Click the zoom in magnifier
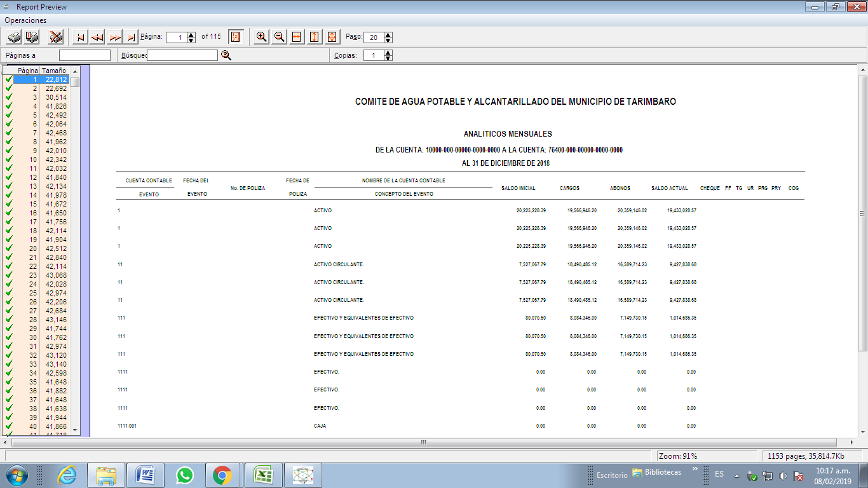 (261, 37)
